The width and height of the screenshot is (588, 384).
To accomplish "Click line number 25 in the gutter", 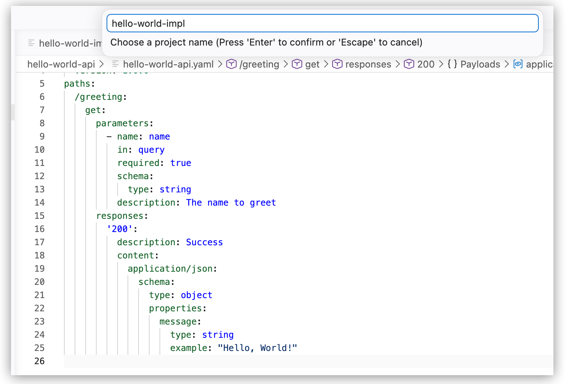I will click(39, 348).
